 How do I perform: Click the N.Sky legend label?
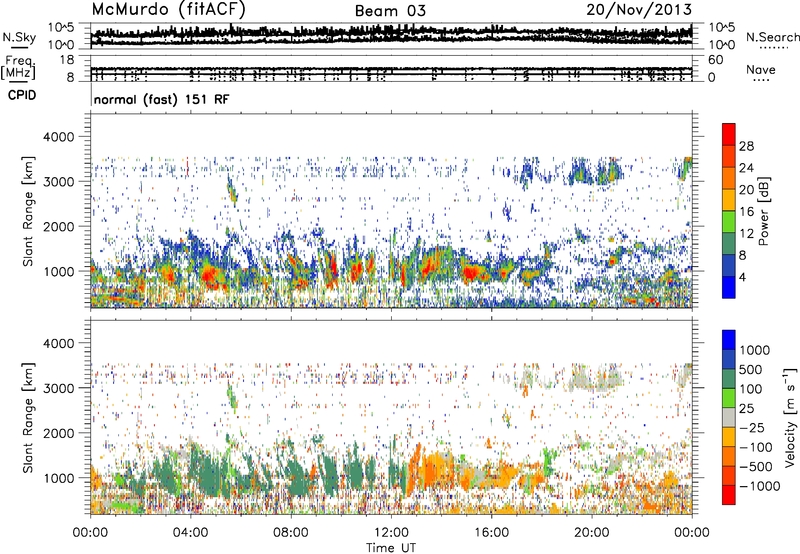click(x=19, y=37)
